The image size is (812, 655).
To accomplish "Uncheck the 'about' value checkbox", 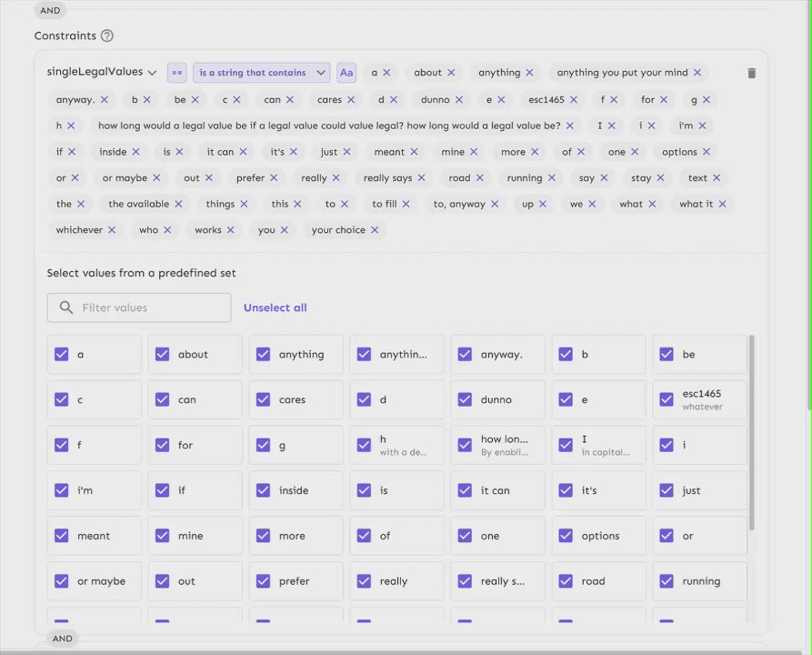I will pyautogui.click(x=162, y=355).
